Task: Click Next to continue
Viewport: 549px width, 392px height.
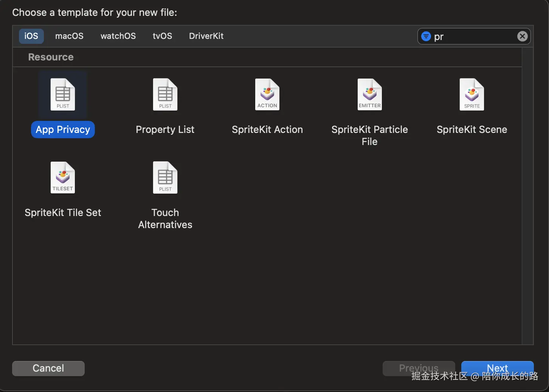Action: pyautogui.click(x=497, y=368)
